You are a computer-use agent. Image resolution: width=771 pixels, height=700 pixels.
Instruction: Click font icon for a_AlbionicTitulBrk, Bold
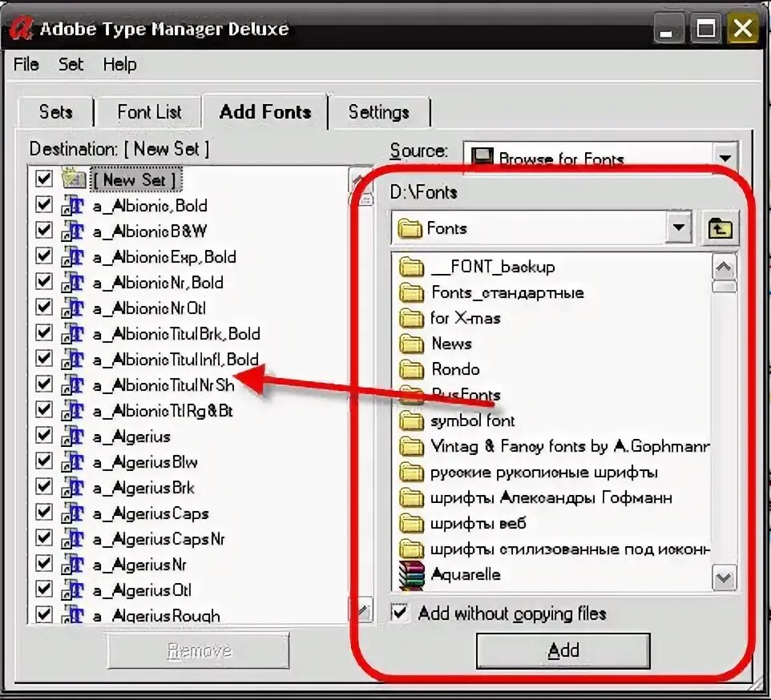[73, 334]
